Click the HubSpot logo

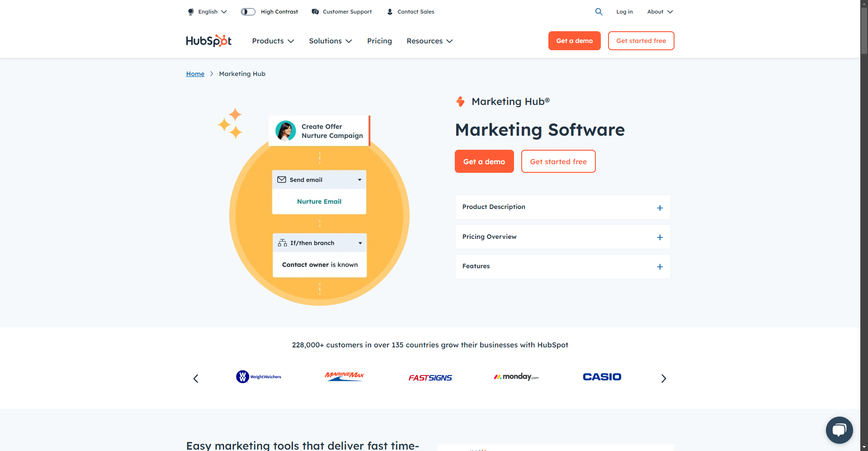[208, 41]
